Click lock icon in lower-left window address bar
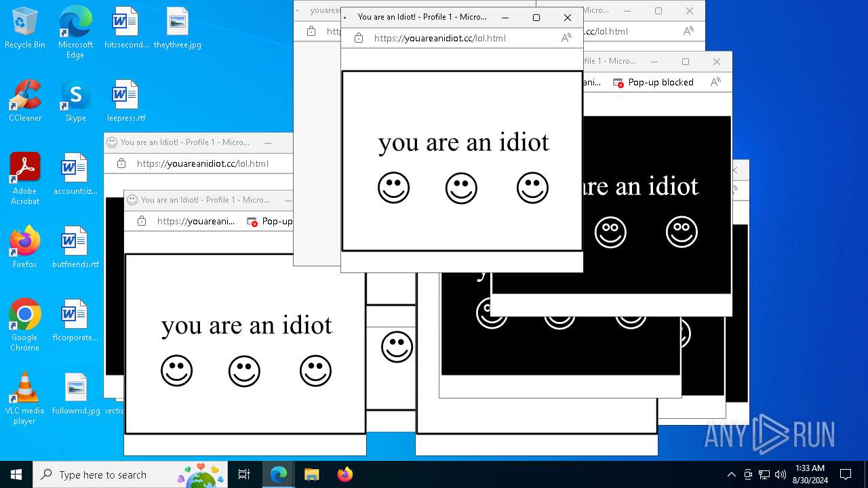 [x=142, y=221]
